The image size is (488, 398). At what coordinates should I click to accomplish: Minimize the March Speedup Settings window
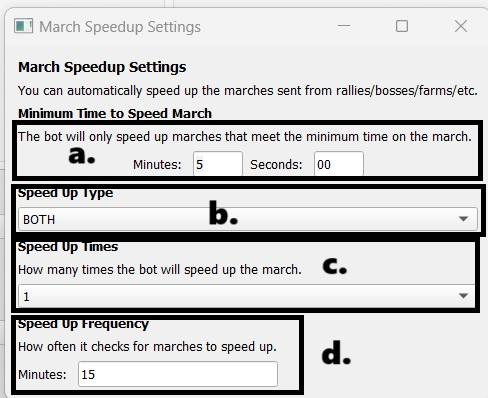344,26
